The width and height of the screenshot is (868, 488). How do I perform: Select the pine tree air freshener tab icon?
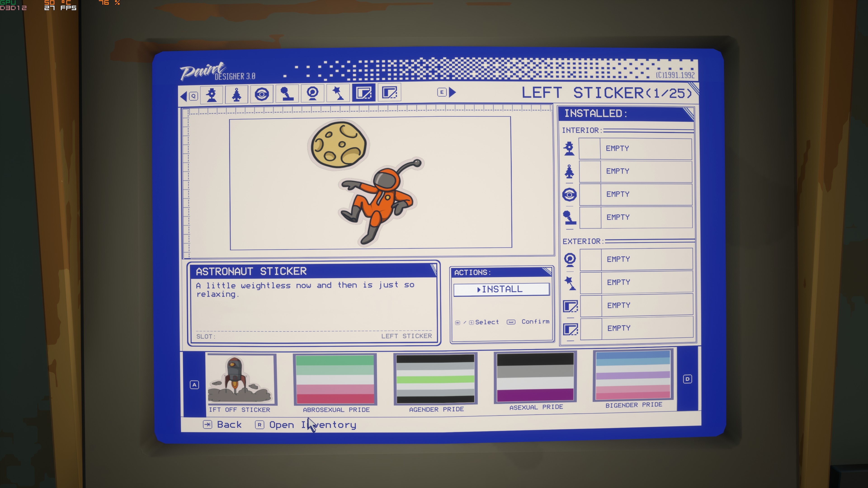point(236,94)
